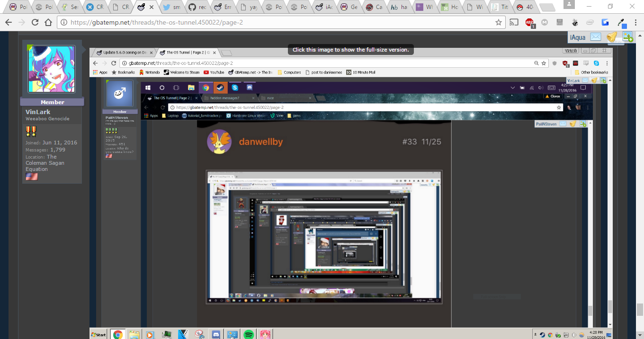Launch Spotify from the taskbar

249,334
